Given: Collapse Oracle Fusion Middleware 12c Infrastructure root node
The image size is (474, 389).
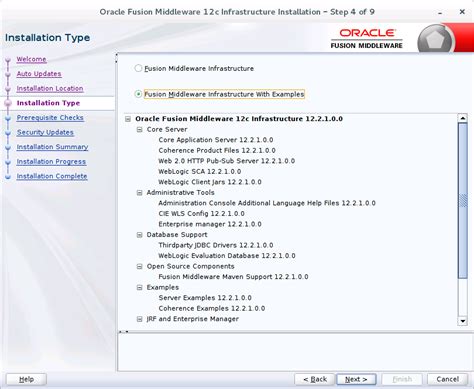Looking at the screenshot, I should tap(128, 119).
